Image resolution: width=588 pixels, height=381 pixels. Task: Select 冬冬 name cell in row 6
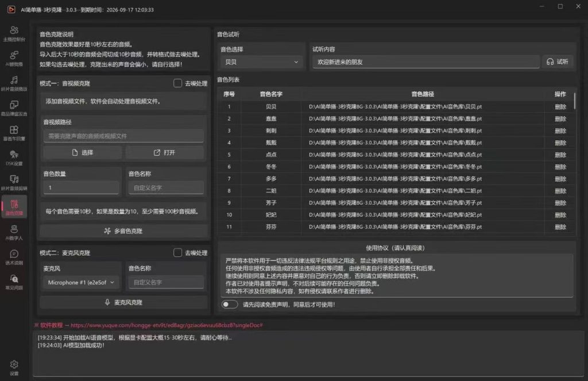click(x=271, y=167)
